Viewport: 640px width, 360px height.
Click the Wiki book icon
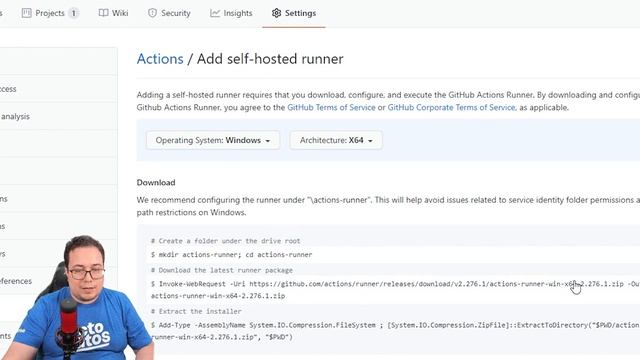tap(103, 13)
